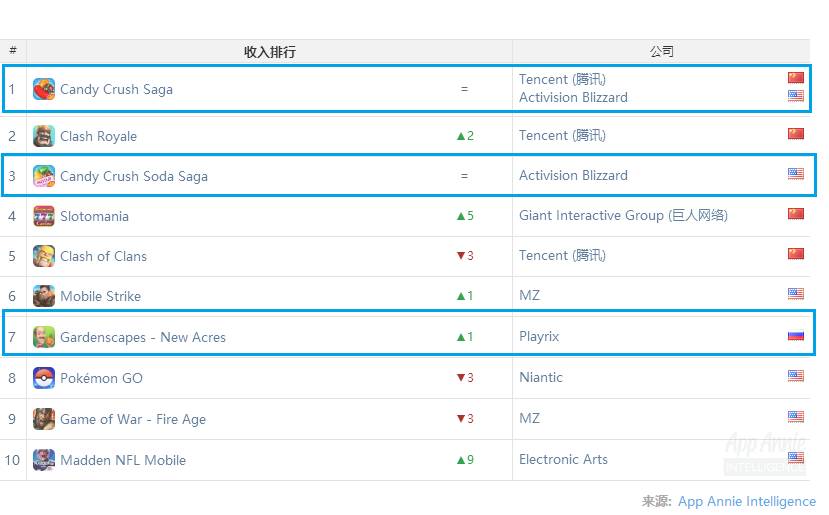Click the 收入排行 column header
The image size is (829, 515).
pyautogui.click(x=270, y=51)
